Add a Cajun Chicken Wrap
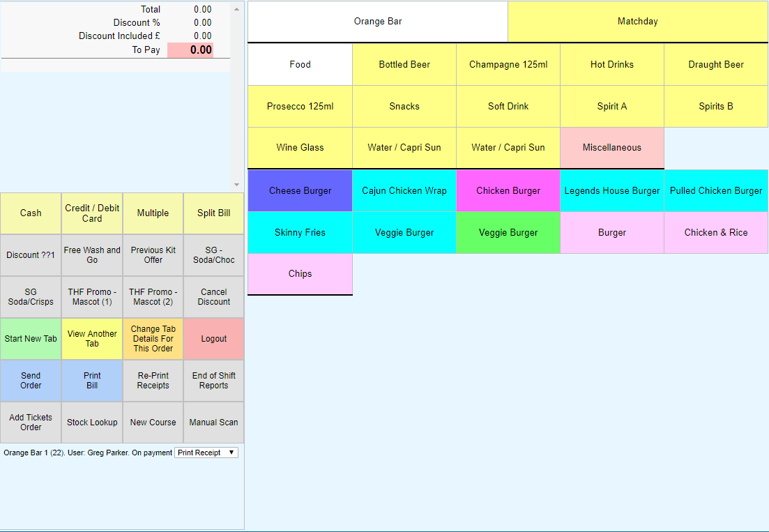769x532 pixels. coord(404,191)
